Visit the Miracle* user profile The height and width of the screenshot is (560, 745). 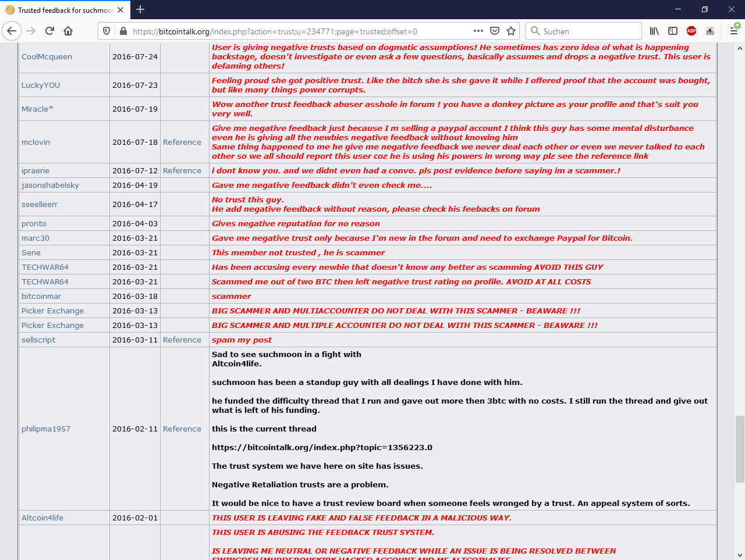37,109
